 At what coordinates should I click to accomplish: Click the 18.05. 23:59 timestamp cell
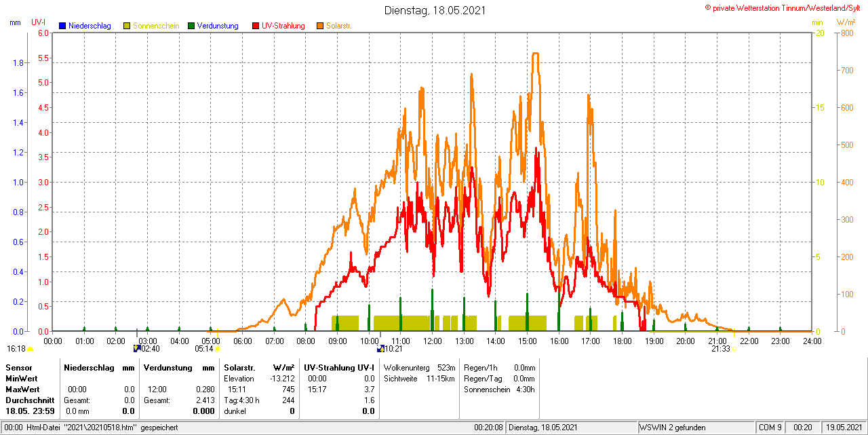coord(30,411)
